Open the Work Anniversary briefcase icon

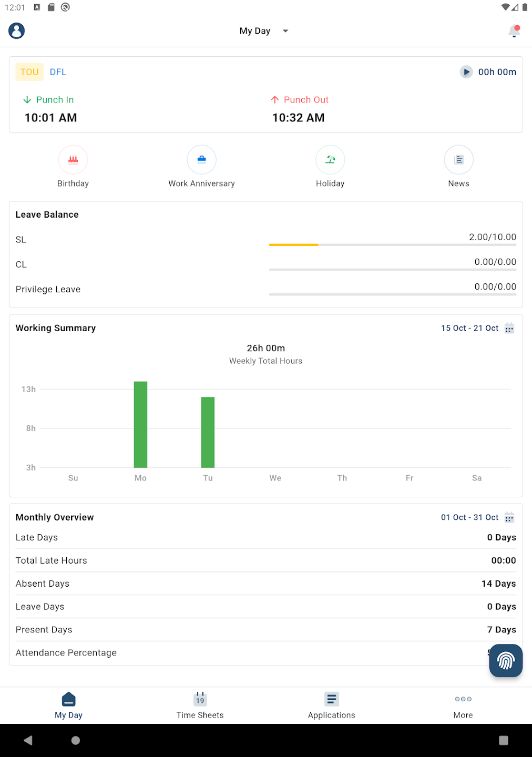coord(201,160)
